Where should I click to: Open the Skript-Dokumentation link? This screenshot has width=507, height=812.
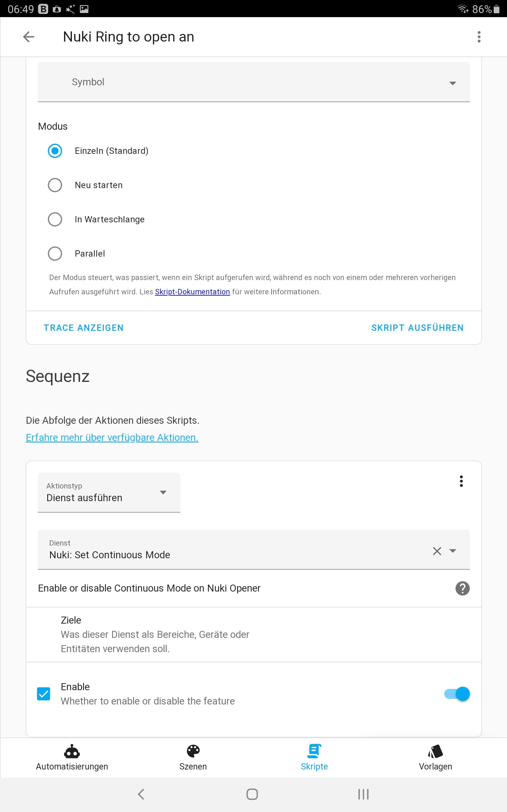click(192, 292)
